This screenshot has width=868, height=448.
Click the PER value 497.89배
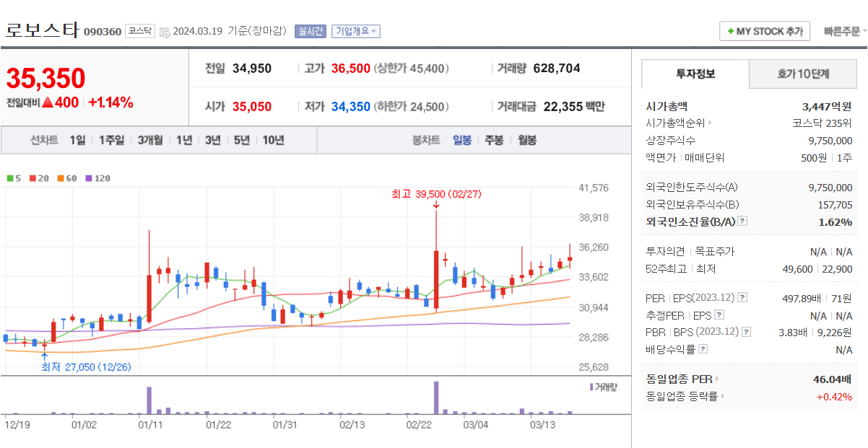(x=803, y=298)
